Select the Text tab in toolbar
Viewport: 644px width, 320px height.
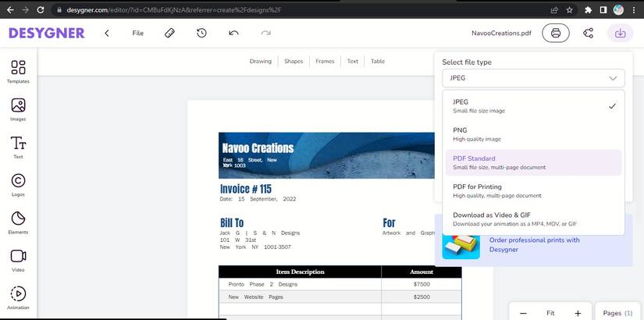pyautogui.click(x=353, y=61)
